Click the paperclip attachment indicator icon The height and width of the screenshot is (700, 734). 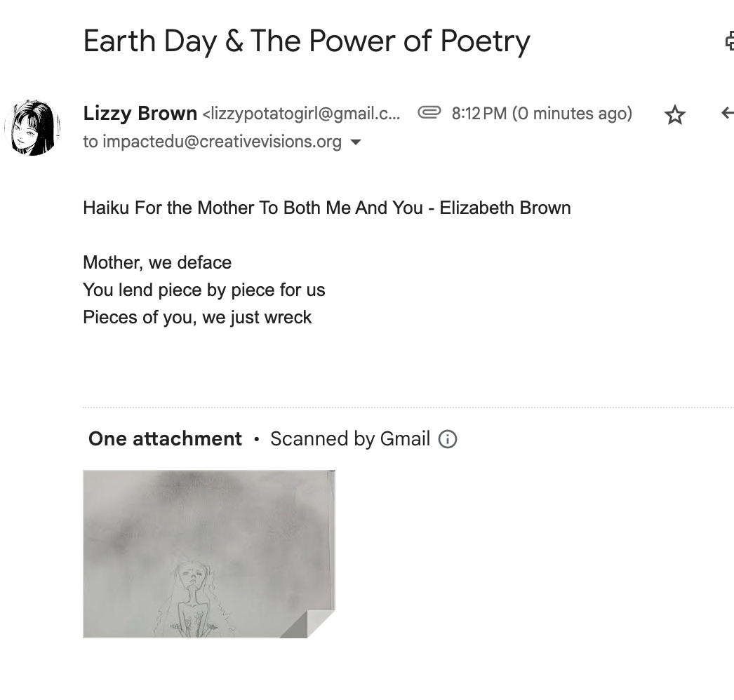tap(429, 112)
